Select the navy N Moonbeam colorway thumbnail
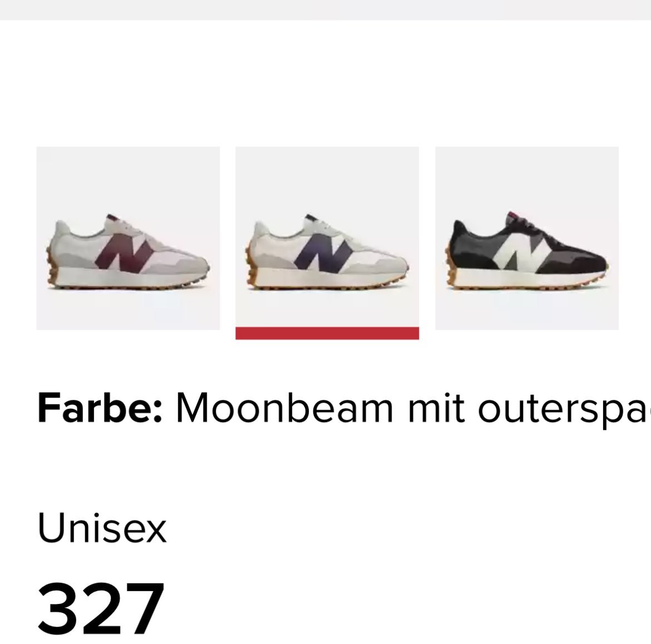This screenshot has height=644, width=651. (x=327, y=238)
